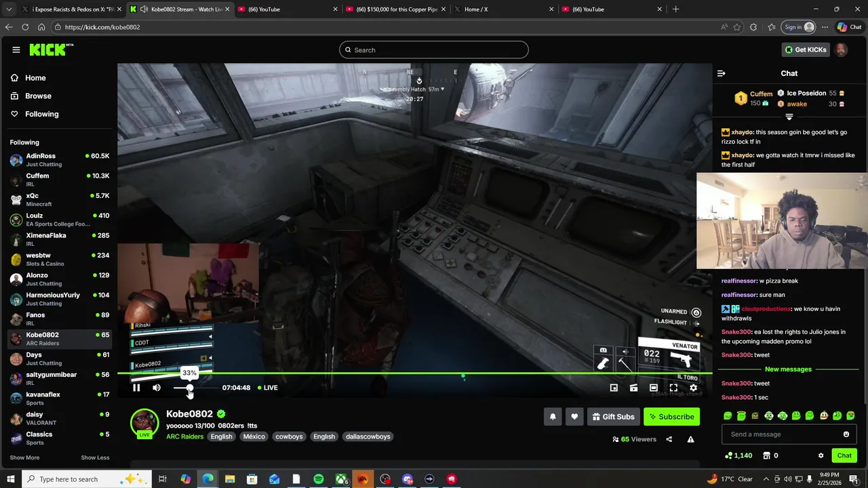The height and width of the screenshot is (488, 868).
Task: Open video player settings gear
Action: (x=694, y=388)
